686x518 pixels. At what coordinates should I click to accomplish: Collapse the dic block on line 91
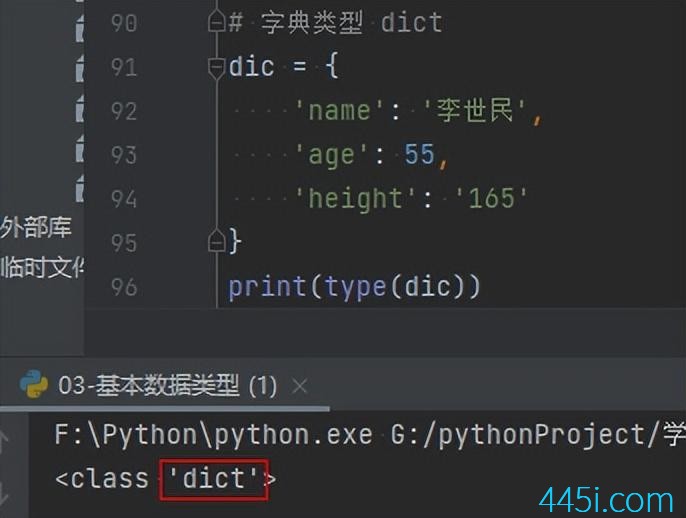coord(217,68)
